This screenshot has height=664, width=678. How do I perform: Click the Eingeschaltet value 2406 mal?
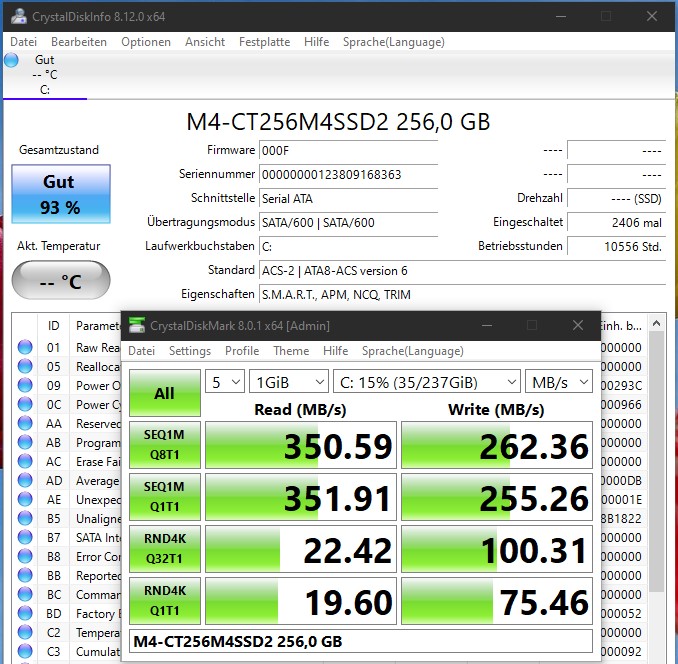(x=616, y=223)
